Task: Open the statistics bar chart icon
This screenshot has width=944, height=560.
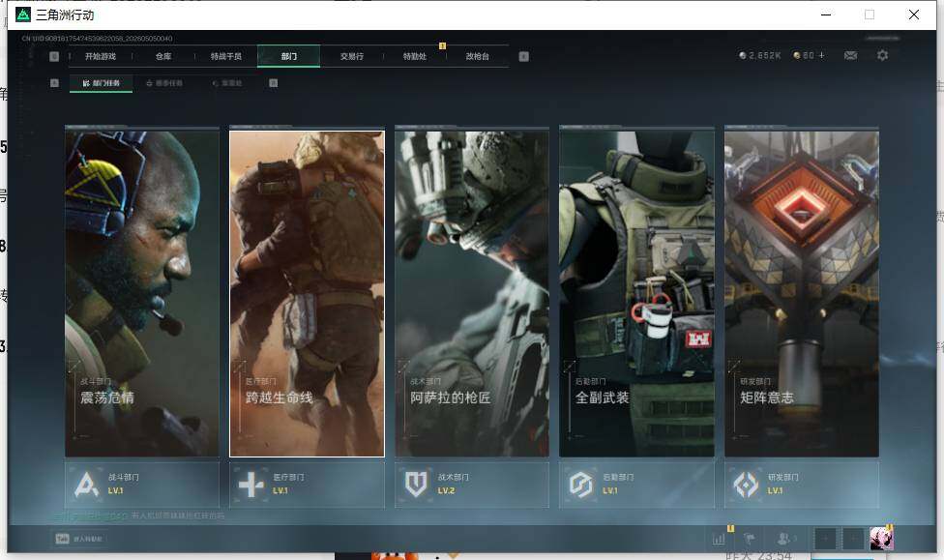Action: click(x=719, y=539)
